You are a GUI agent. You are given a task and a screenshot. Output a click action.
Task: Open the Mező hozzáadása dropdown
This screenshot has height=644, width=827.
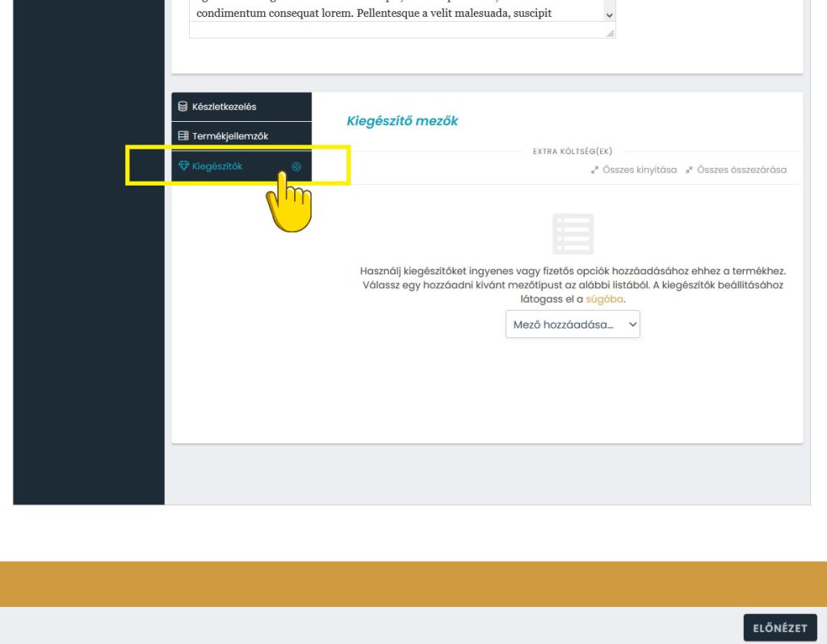[x=572, y=324]
